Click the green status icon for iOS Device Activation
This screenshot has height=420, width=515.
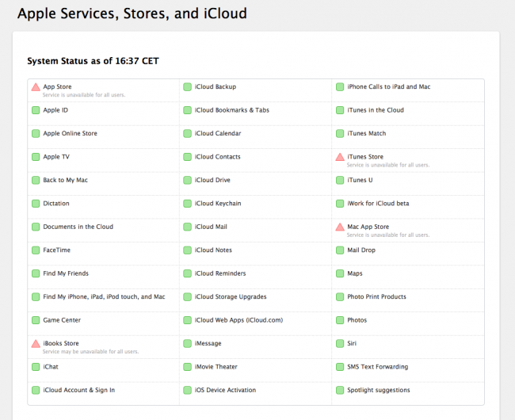[x=187, y=390]
